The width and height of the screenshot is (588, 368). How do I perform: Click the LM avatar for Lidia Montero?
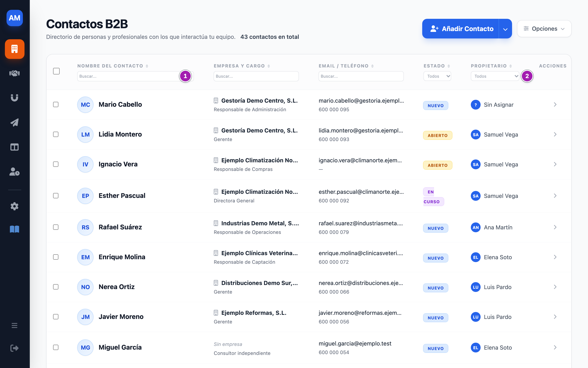coord(85,134)
